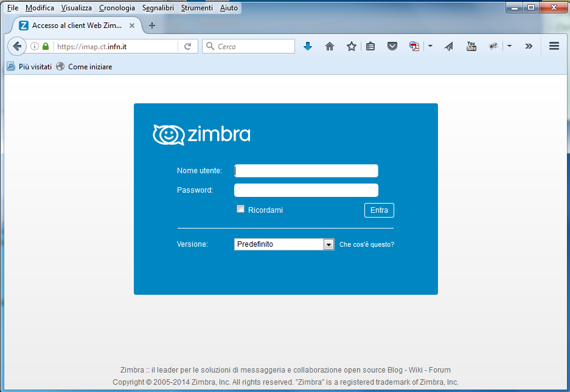Maximize the Firefox window

[x=531, y=8]
